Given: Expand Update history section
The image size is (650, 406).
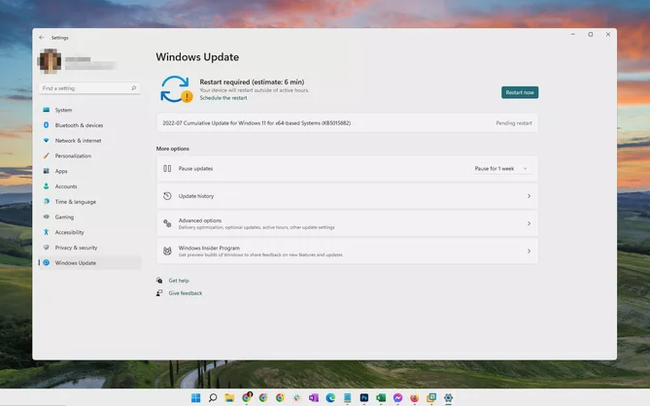Looking at the screenshot, I should pos(346,196).
